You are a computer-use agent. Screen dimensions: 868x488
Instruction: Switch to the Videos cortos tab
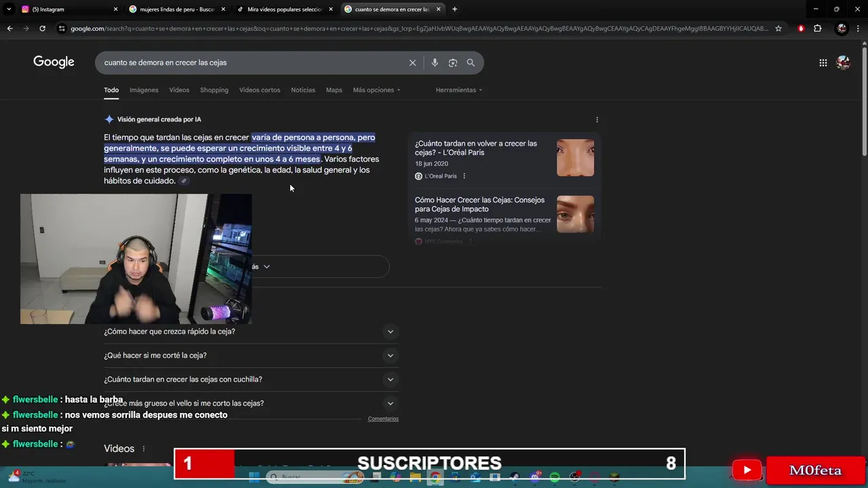pos(260,89)
